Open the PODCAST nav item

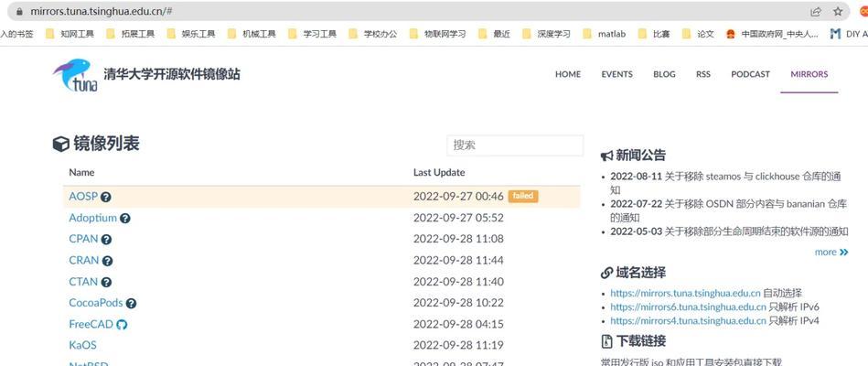(x=750, y=74)
